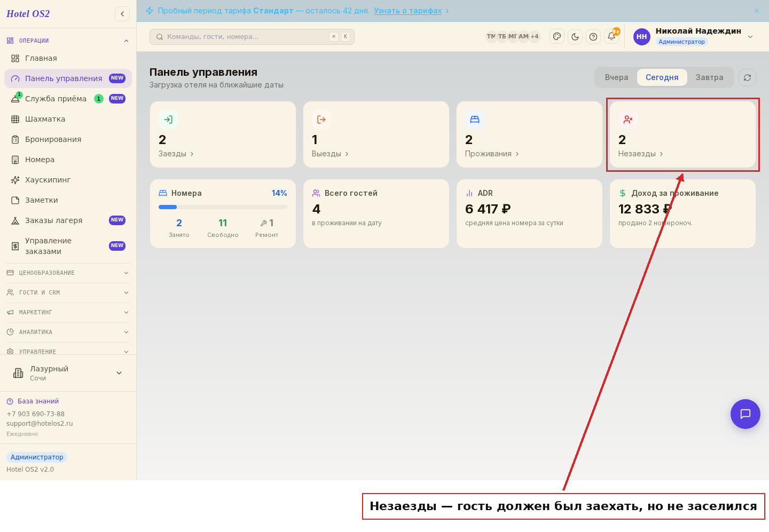Select Панель управления menu item
This screenshot has width=769, height=532.
click(x=68, y=78)
